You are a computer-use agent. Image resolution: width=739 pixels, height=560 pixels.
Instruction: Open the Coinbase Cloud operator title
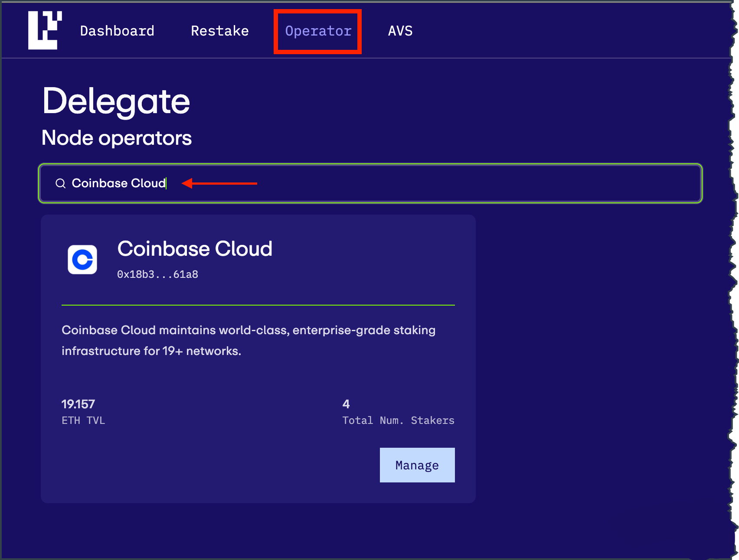click(x=195, y=249)
